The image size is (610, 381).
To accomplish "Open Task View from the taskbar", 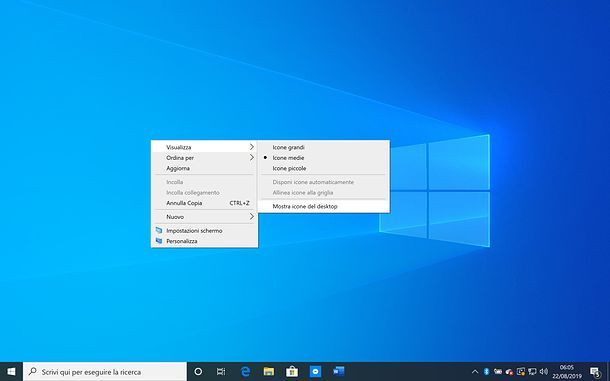I will point(221,372).
